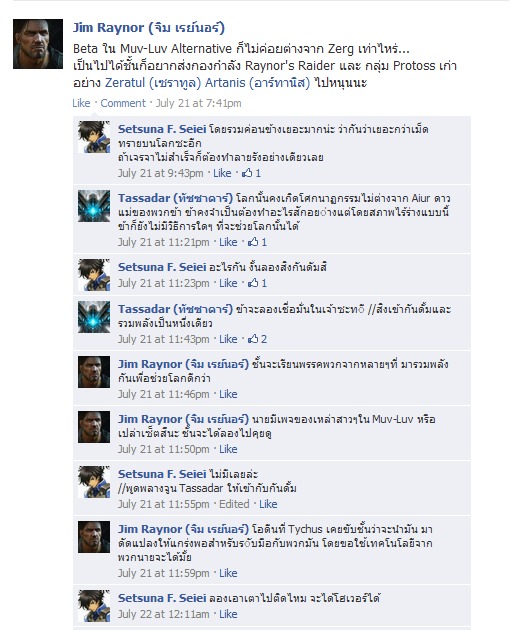
Task: Click thumbs-up icon on the 11:23pm comment
Action: [x=253, y=283]
